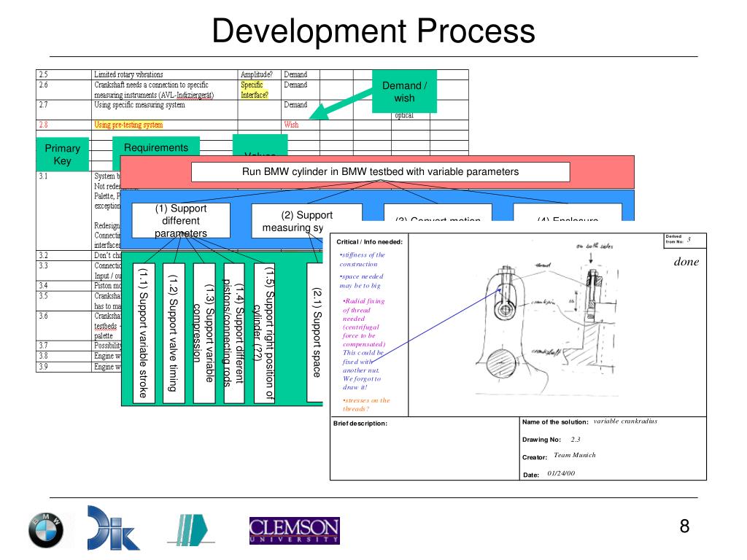
Task: Click the Clemson University logo
Action: 295,530
